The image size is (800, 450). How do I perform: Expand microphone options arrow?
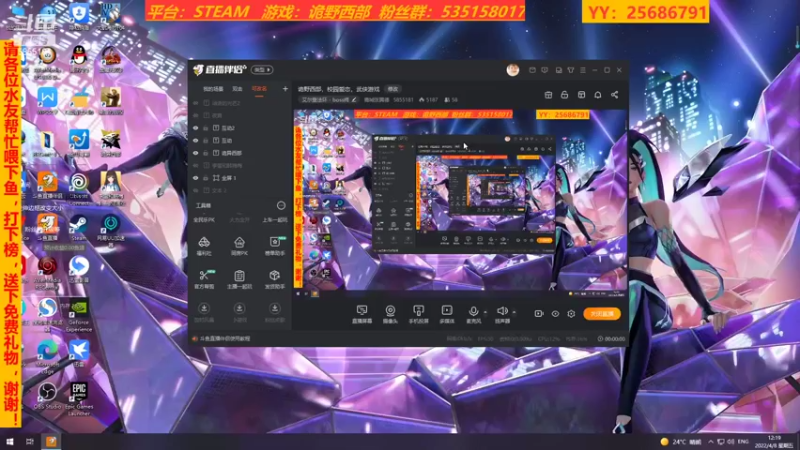485,312
